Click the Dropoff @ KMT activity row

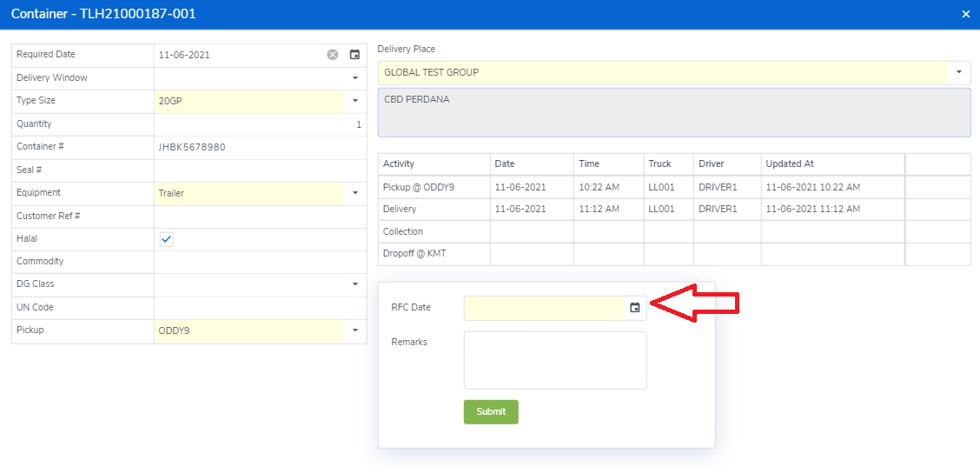(434, 254)
